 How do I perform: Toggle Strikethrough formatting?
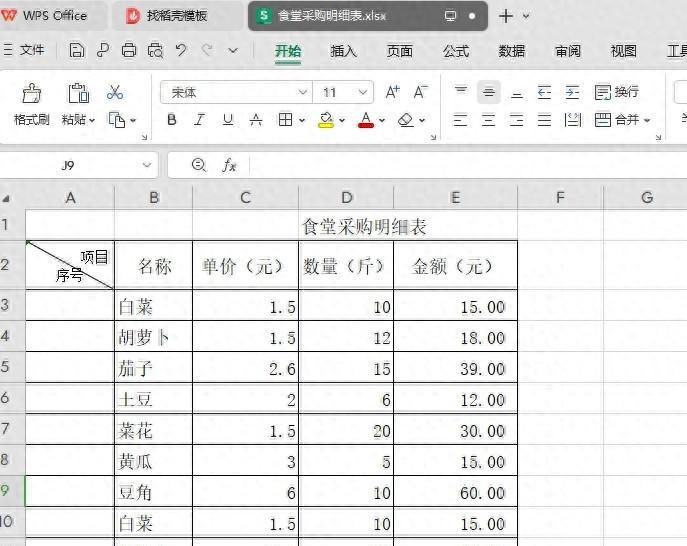coord(256,120)
